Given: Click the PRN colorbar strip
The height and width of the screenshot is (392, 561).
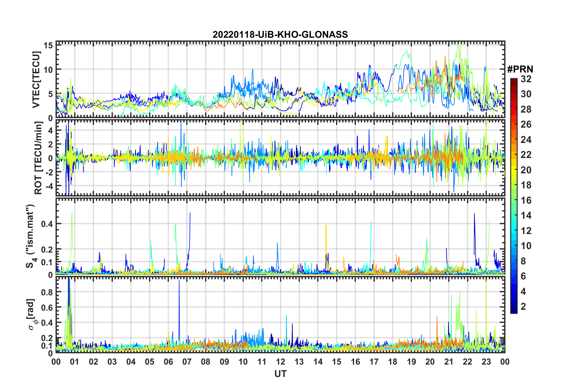Looking at the screenshot, I should point(514,196).
